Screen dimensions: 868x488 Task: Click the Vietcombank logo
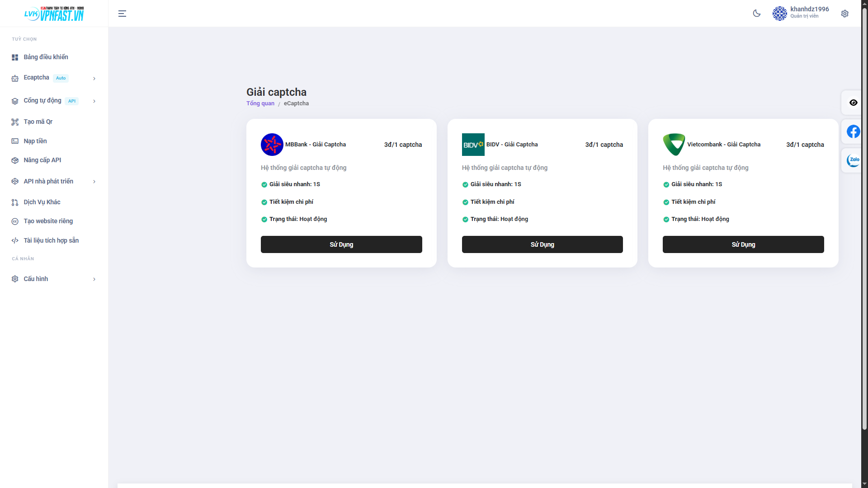tap(674, 145)
